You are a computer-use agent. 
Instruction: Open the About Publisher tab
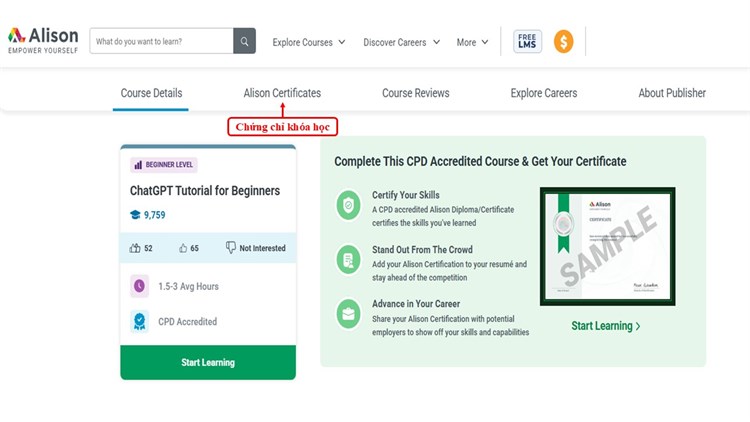[672, 93]
